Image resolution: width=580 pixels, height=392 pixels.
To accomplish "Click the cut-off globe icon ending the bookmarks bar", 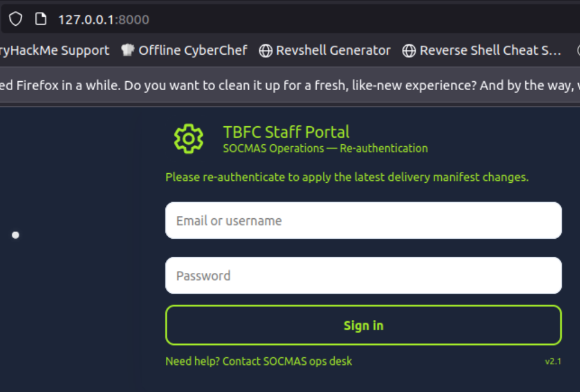I will (x=578, y=51).
